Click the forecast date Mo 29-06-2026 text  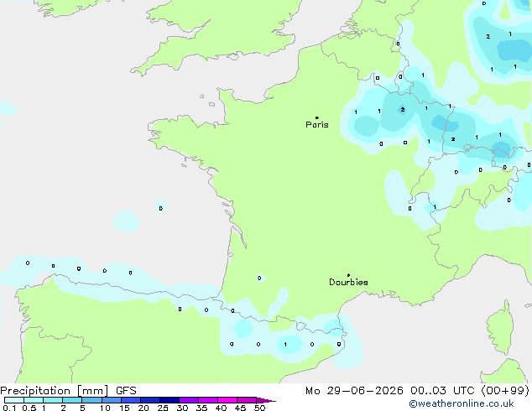pos(354,391)
